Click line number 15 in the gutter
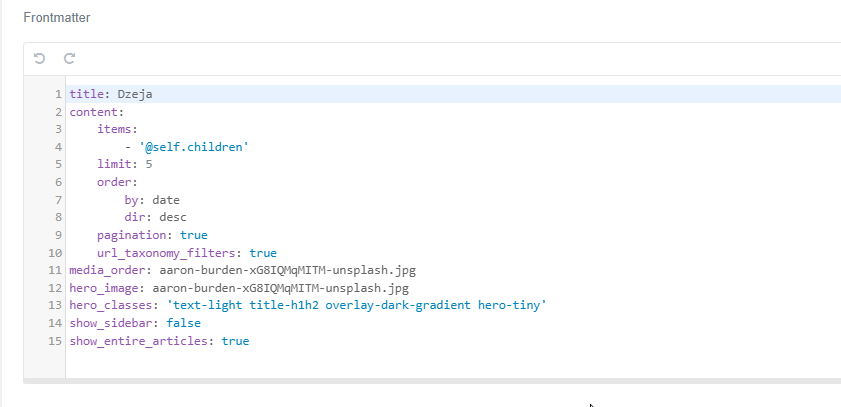This screenshot has height=407, width=841. pos(55,341)
